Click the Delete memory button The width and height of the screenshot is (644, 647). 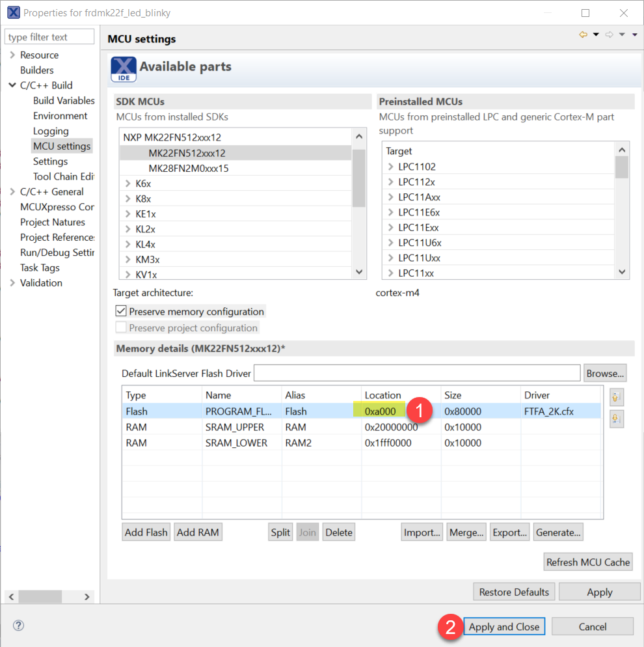coord(338,532)
